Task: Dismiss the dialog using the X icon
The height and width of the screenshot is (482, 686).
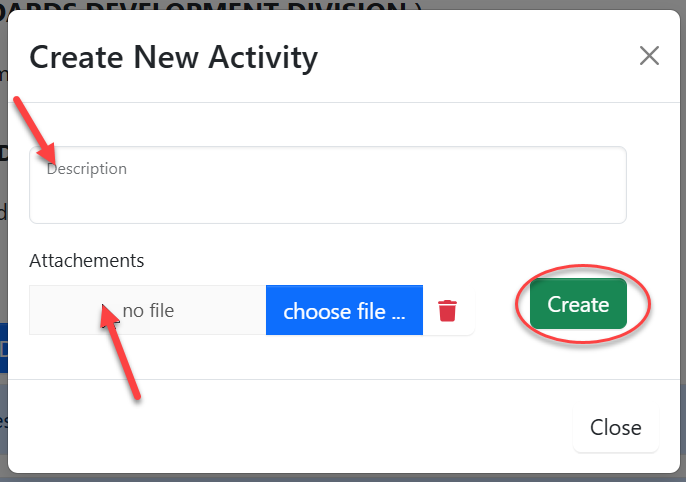Action: click(649, 56)
